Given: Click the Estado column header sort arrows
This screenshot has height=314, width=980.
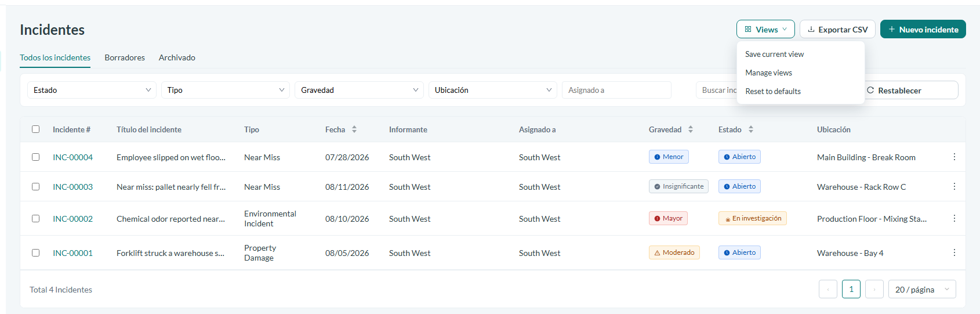Looking at the screenshot, I should (751, 129).
